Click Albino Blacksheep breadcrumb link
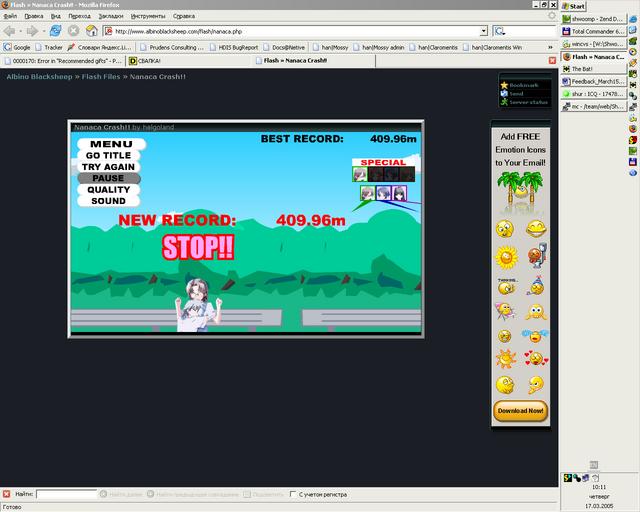This screenshot has height=512, width=640. [39, 77]
